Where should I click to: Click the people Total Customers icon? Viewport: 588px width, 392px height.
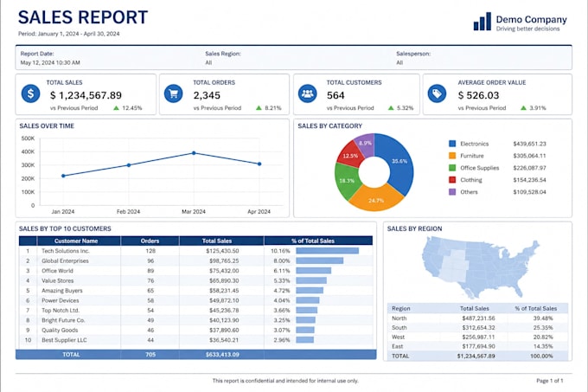tap(308, 93)
